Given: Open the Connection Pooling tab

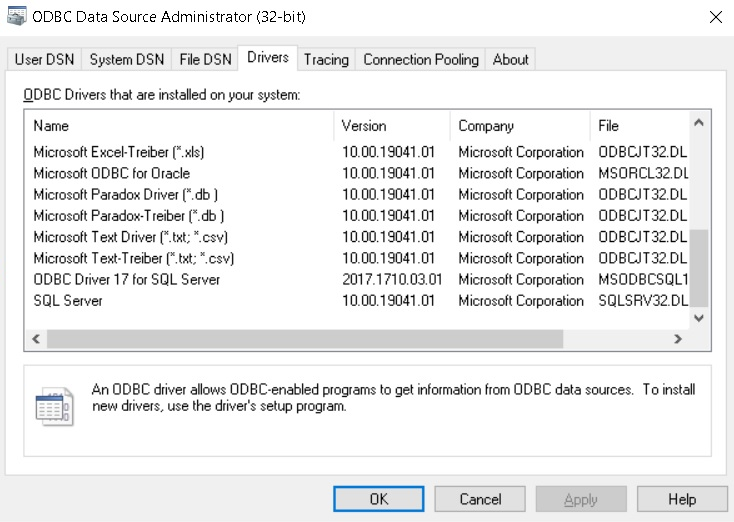Looking at the screenshot, I should coord(421,59).
